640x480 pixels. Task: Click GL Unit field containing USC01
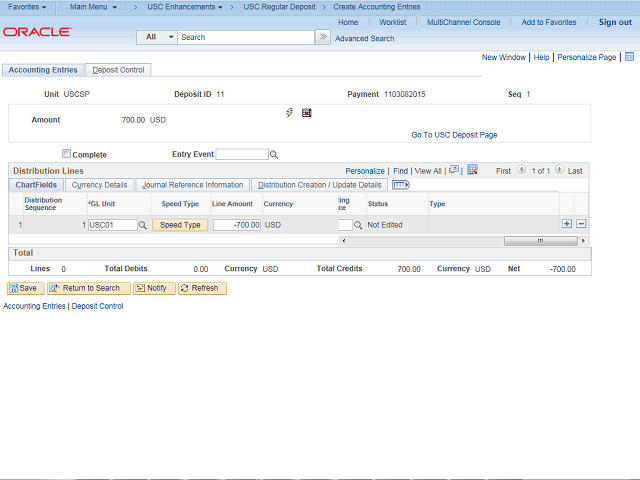click(113, 225)
